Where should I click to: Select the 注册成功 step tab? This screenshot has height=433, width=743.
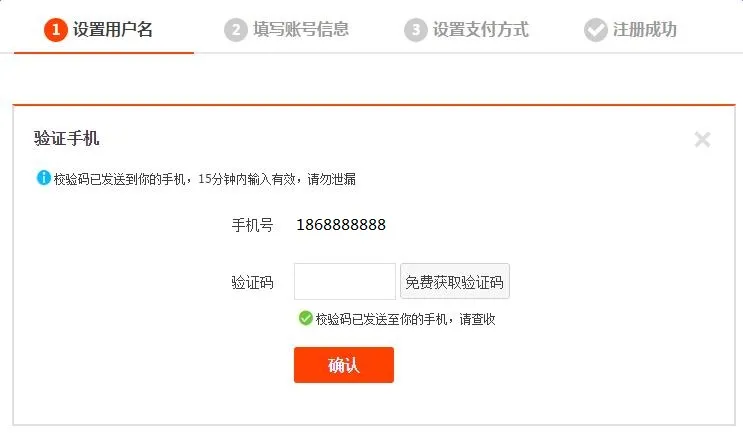[630, 30]
